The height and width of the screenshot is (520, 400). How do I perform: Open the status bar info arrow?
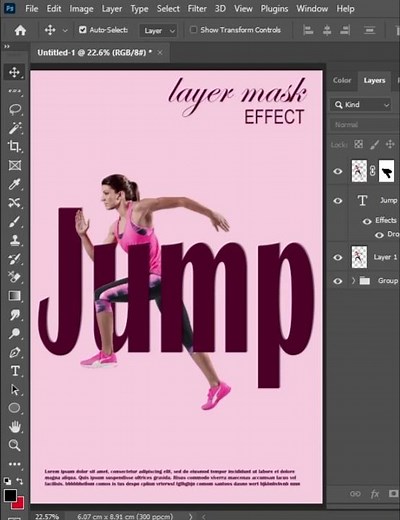pyautogui.click(x=191, y=516)
